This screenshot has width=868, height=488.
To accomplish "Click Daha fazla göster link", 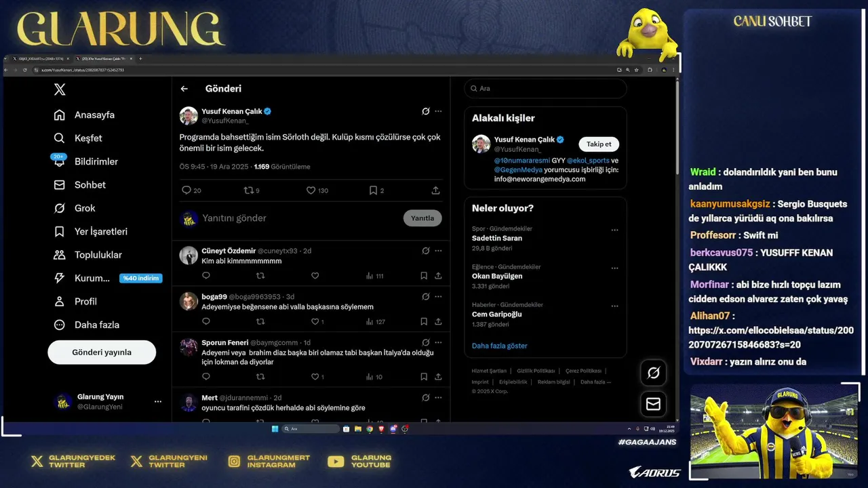I will (499, 346).
